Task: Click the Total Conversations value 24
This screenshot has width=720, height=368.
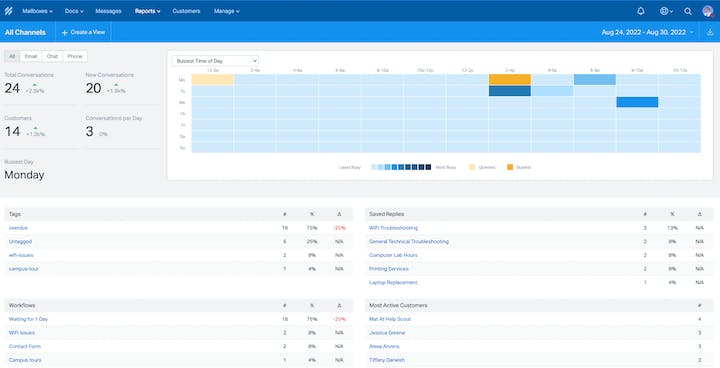Action: [x=12, y=88]
